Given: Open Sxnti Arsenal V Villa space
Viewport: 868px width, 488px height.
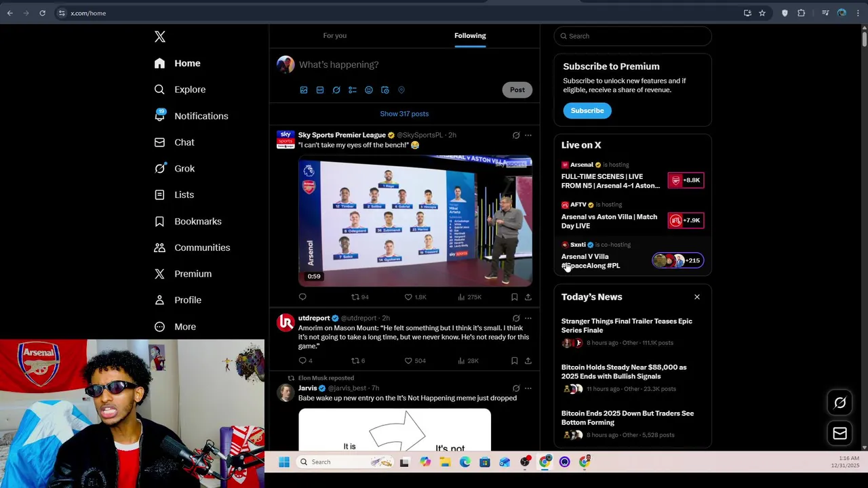Looking at the screenshot, I should tap(633, 256).
